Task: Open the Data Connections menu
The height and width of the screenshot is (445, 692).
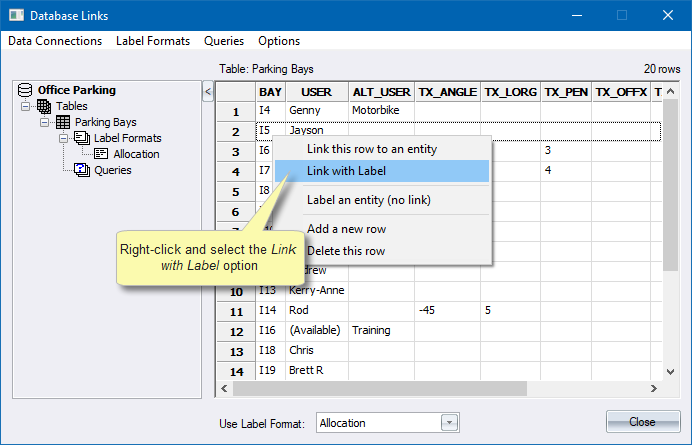Action: point(55,41)
